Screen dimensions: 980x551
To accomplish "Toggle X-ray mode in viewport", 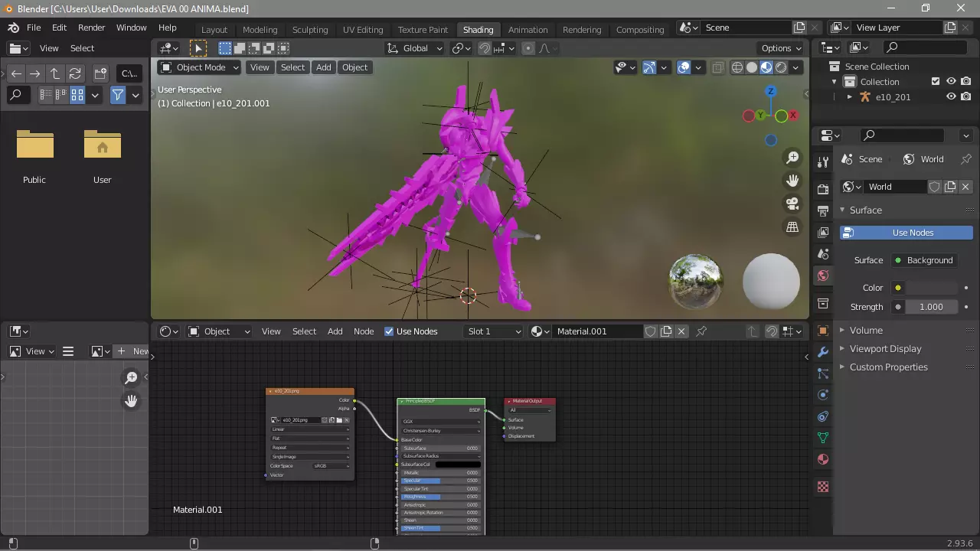I will [717, 67].
